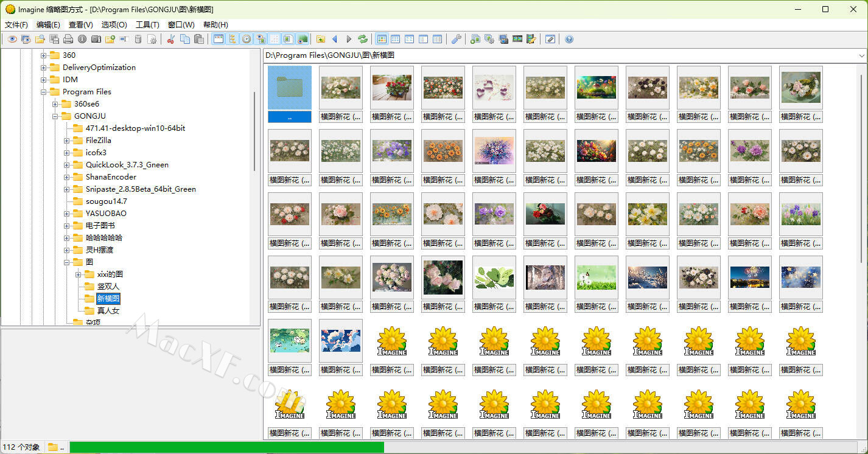The width and height of the screenshot is (868, 454).
Task: Click the film strip animation icon
Action: (517, 39)
